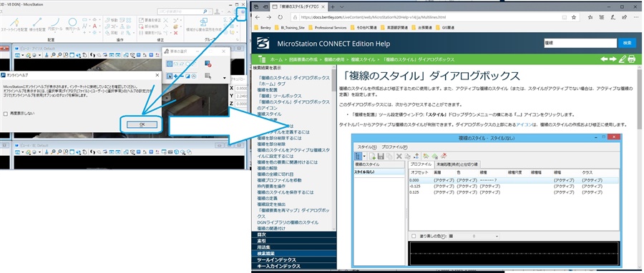Open the スタイル menu in multiline dialog
This screenshot has width=644, height=273.
pos(367,147)
